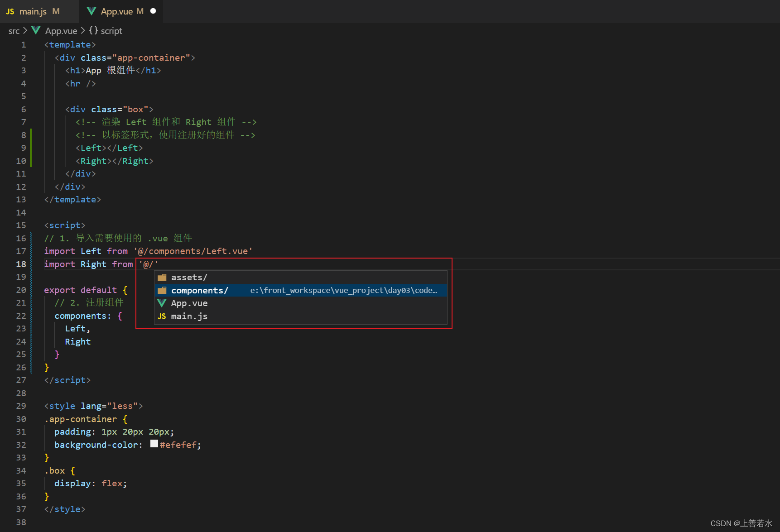
Task: Click the <Right></Right> component tag
Action: 115,161
